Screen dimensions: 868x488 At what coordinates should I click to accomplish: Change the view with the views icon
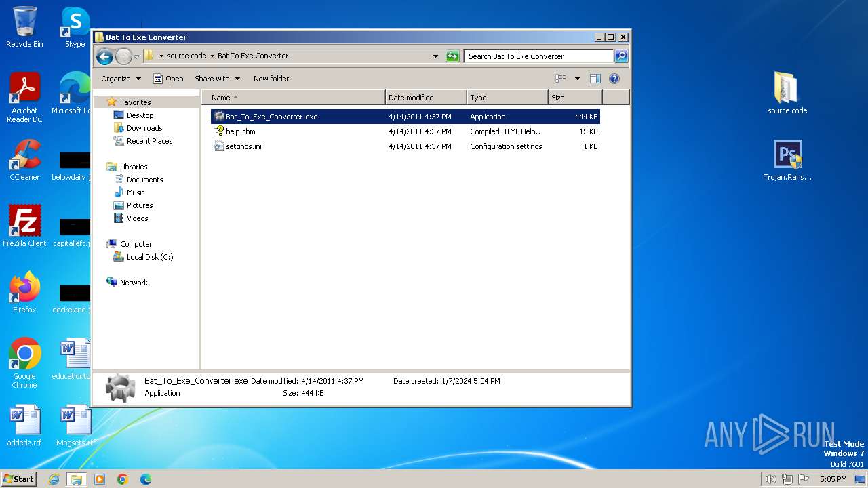[561, 79]
